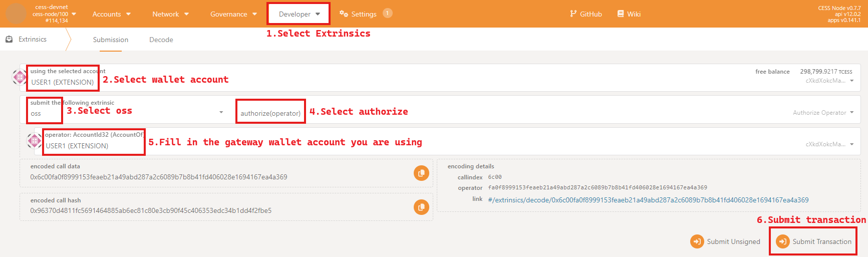Expand the account selector arrow near free balance
This screenshot has height=257, width=868.
pos(852,81)
